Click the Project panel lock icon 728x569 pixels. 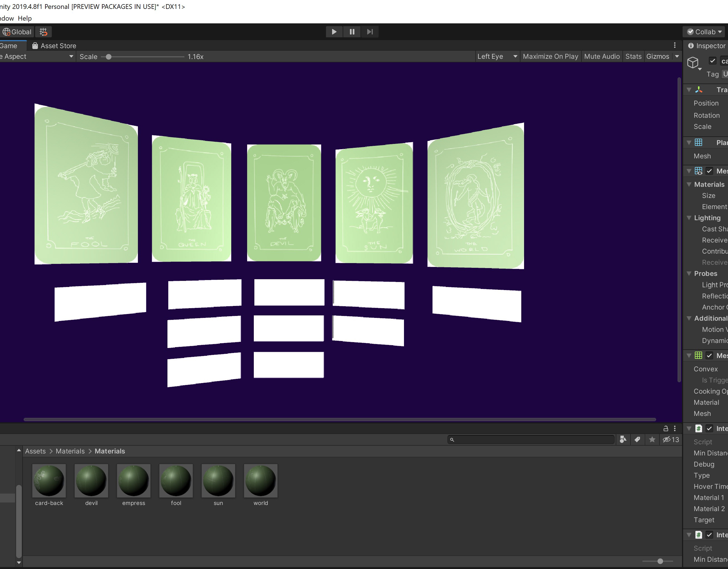click(666, 428)
